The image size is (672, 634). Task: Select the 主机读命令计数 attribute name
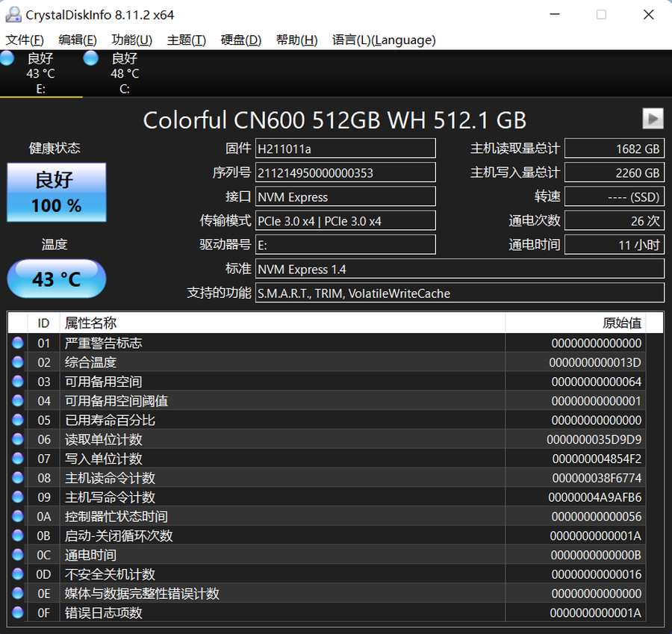click(110, 478)
